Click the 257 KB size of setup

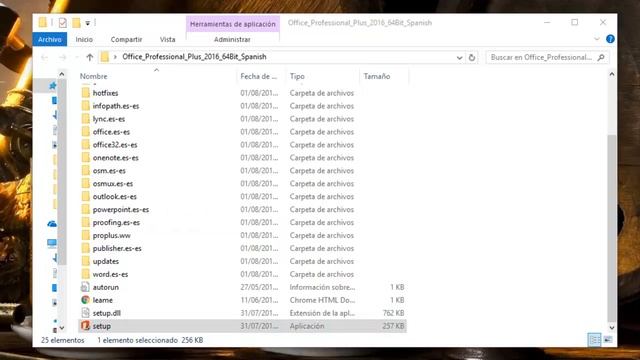[x=393, y=326]
